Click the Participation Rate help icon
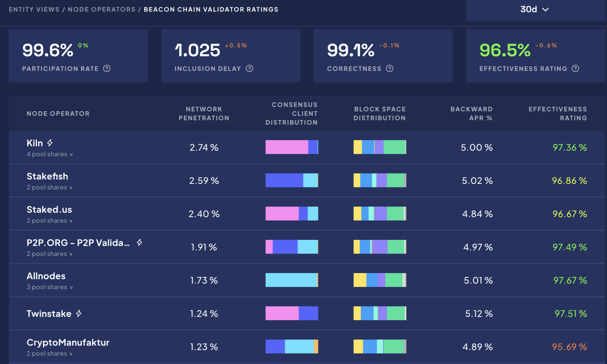Image resolution: width=607 pixels, height=364 pixels. pos(107,69)
